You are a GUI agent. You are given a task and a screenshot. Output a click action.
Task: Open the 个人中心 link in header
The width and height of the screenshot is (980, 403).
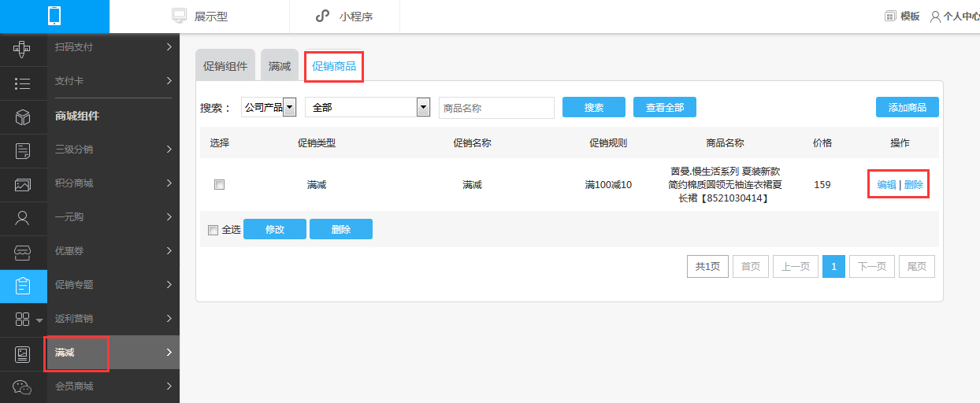961,16
